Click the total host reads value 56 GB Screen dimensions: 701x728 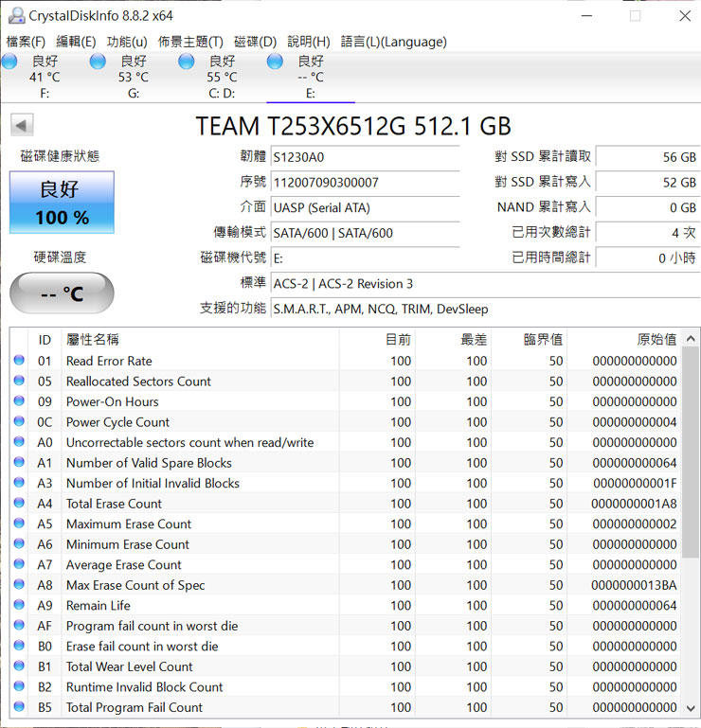click(x=648, y=157)
